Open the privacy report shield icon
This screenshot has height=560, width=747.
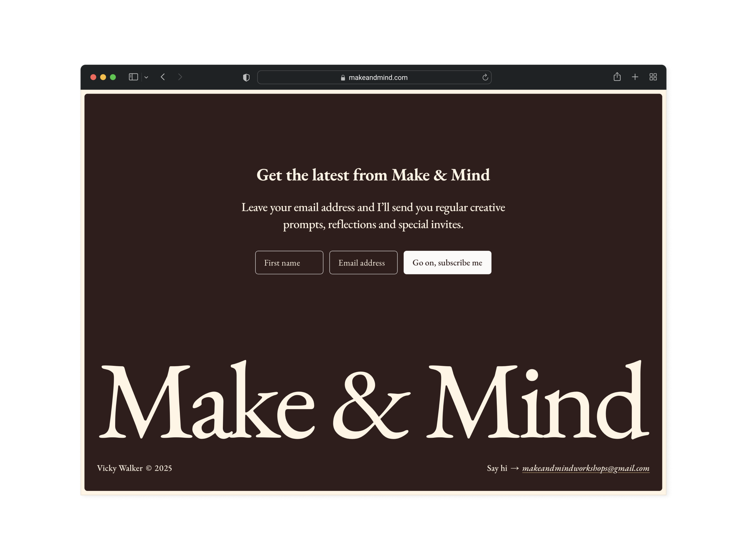(246, 77)
